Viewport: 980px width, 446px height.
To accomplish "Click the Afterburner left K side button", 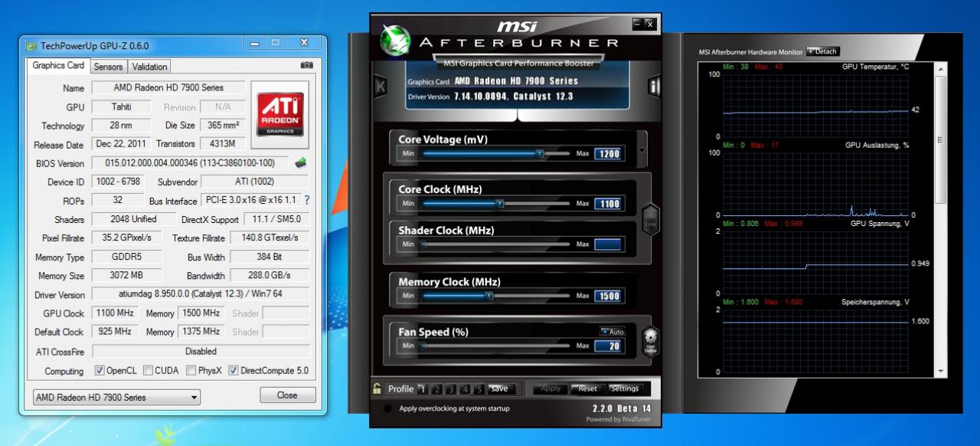I will [x=380, y=87].
